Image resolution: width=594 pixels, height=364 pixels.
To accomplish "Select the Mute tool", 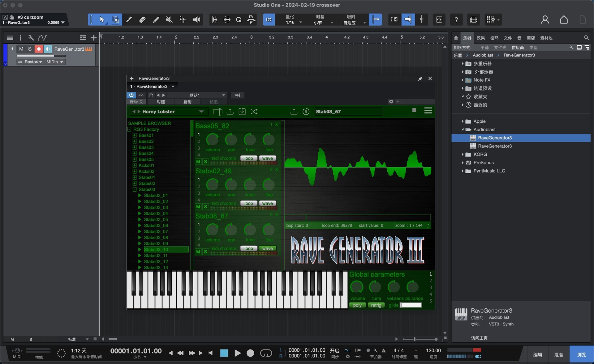I will tap(169, 20).
